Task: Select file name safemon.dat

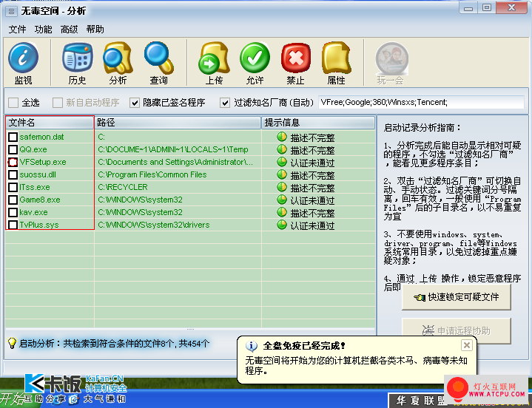Action: click(x=41, y=137)
